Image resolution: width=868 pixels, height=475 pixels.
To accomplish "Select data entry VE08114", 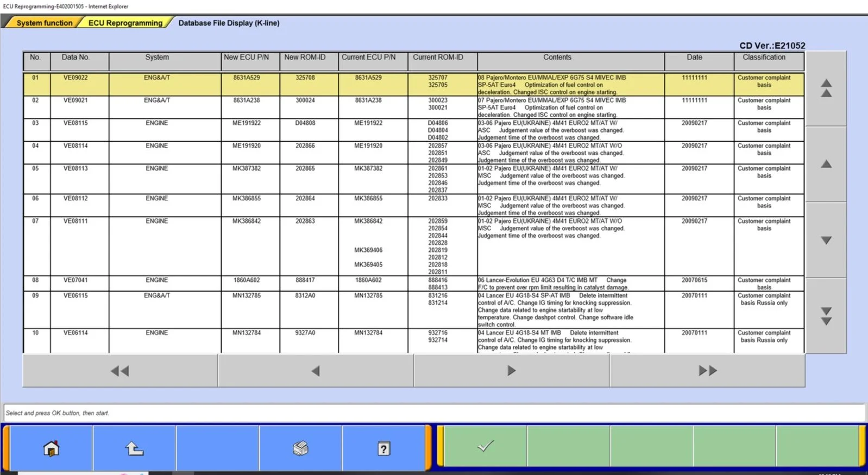I will coord(76,146).
